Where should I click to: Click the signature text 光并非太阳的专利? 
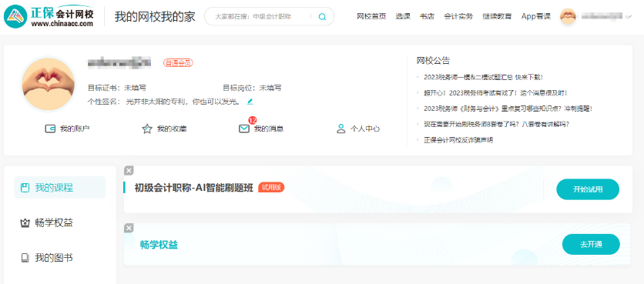coord(183,102)
